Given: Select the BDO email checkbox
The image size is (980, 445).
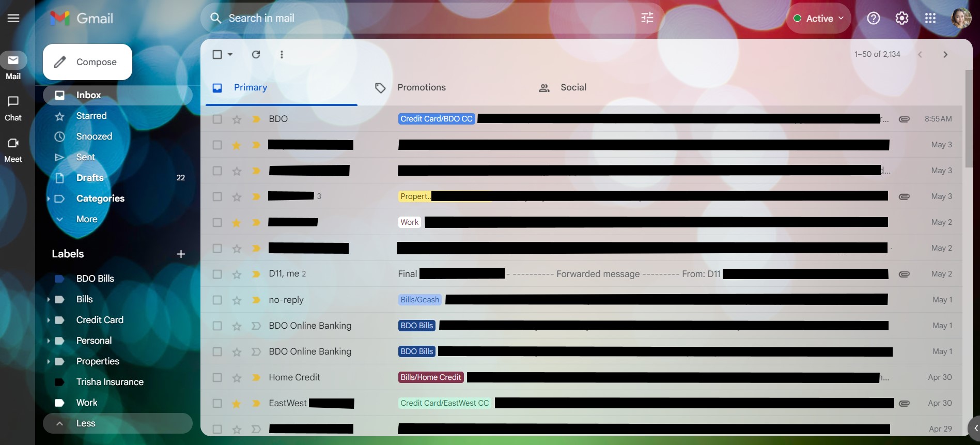Looking at the screenshot, I should [x=217, y=119].
